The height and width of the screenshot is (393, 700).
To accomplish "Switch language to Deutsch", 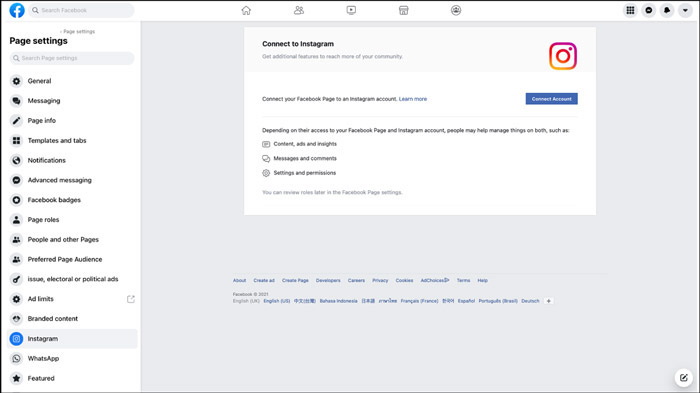I will coord(530,301).
